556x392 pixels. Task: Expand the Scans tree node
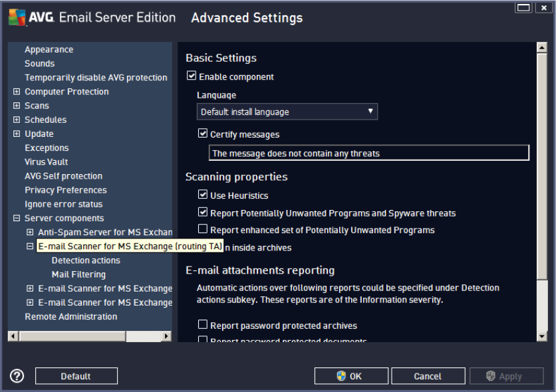tap(17, 106)
